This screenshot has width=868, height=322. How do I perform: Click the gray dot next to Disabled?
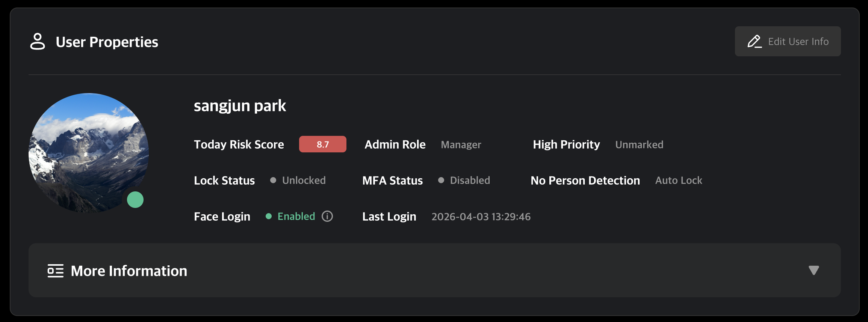coord(441,181)
